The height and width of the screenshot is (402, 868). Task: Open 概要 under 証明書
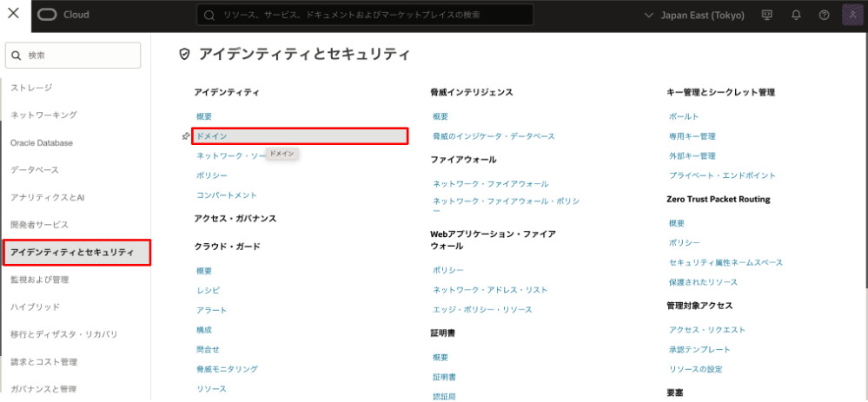[x=441, y=357]
